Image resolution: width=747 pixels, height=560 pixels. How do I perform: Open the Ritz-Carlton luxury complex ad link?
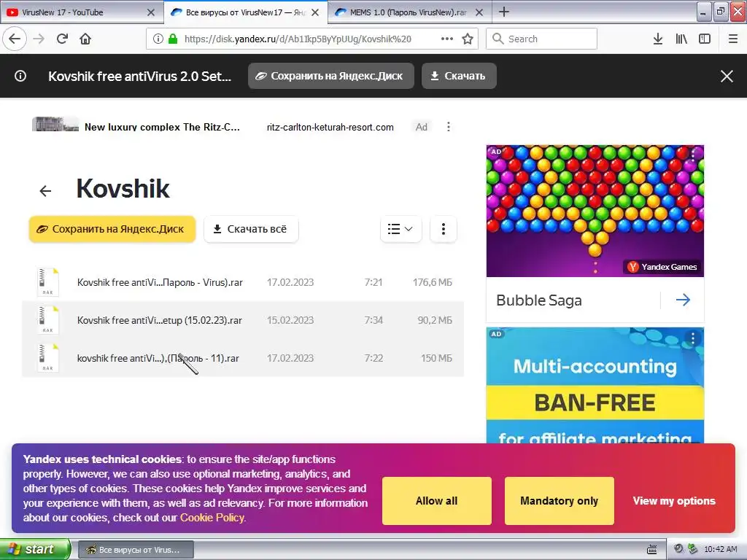162,127
